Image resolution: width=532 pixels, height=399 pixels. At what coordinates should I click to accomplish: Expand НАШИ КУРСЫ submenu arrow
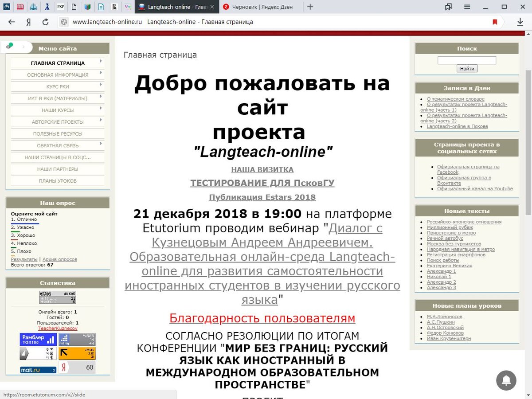101,108
